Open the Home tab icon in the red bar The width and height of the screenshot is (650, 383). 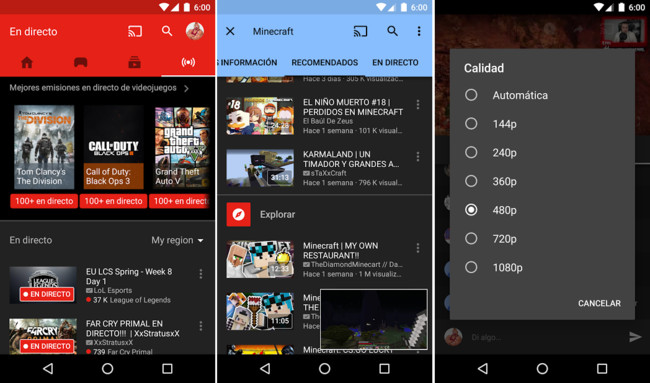(x=27, y=63)
